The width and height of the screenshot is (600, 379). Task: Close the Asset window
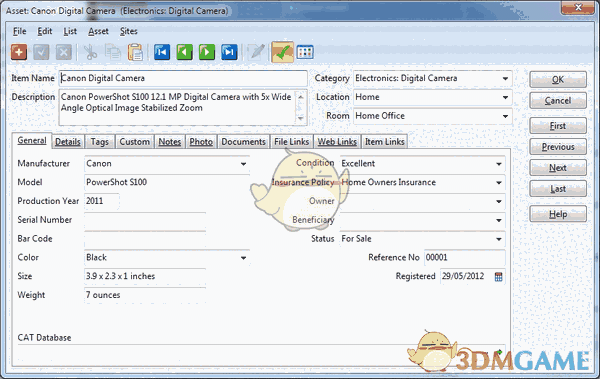click(578, 8)
